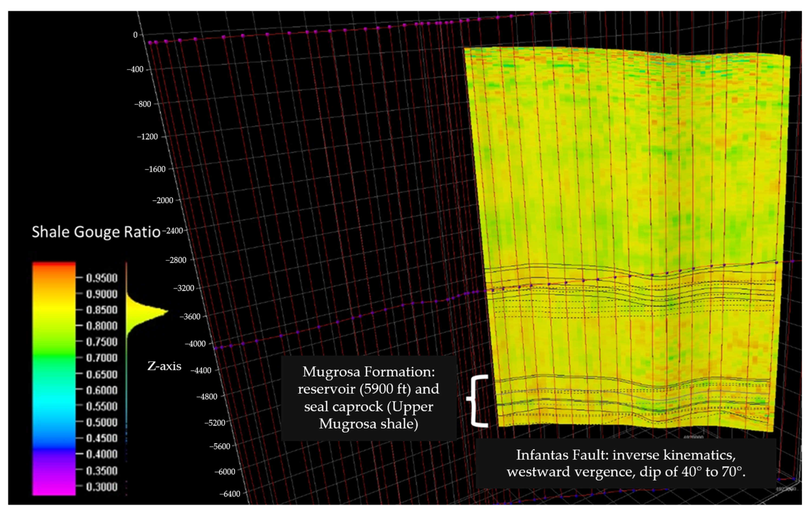Click the -5200 depth axis label
This screenshot has width=812, height=515.
coord(215,423)
